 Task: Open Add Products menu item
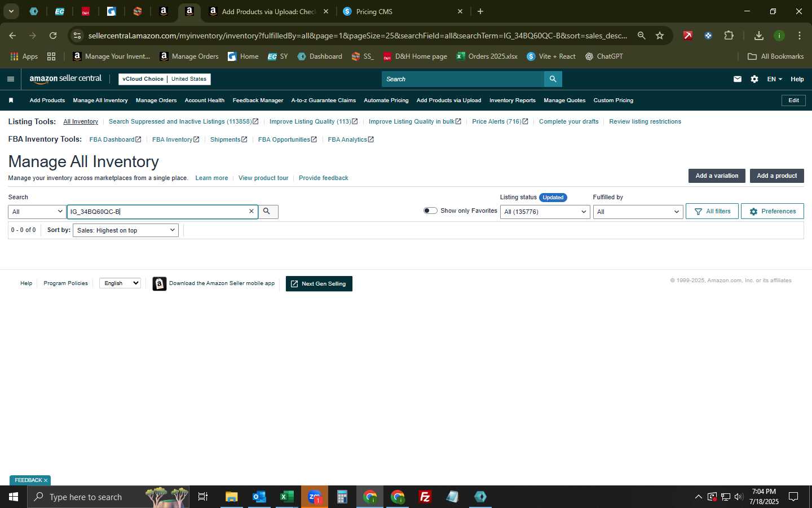[x=47, y=100]
